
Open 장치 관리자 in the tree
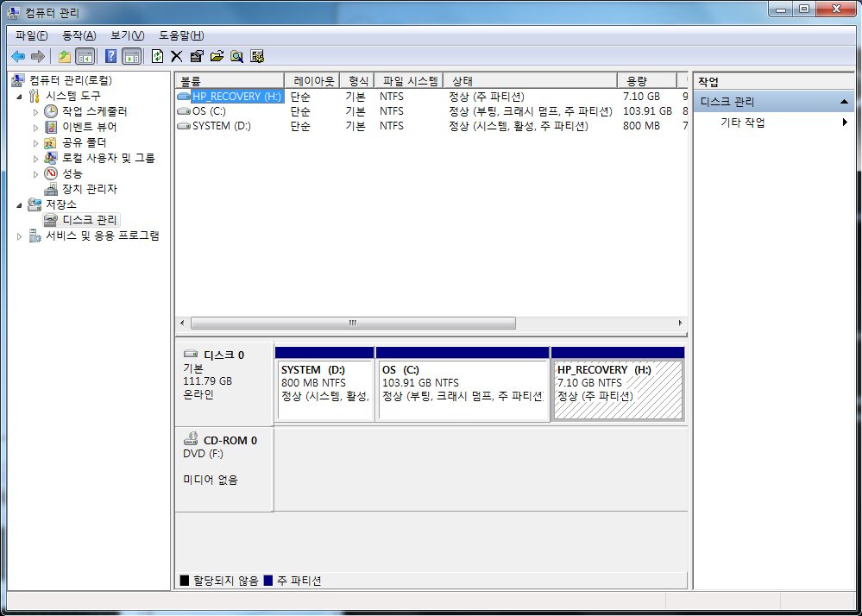(x=89, y=189)
